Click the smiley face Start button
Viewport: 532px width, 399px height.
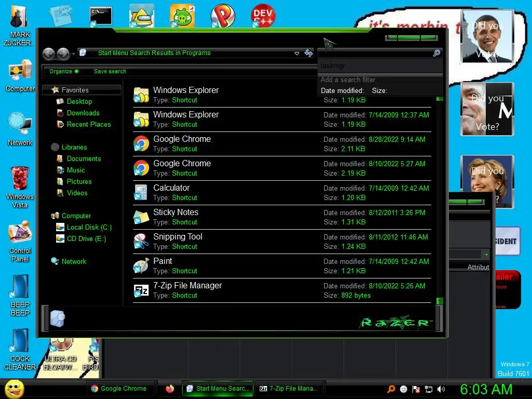(x=14, y=389)
